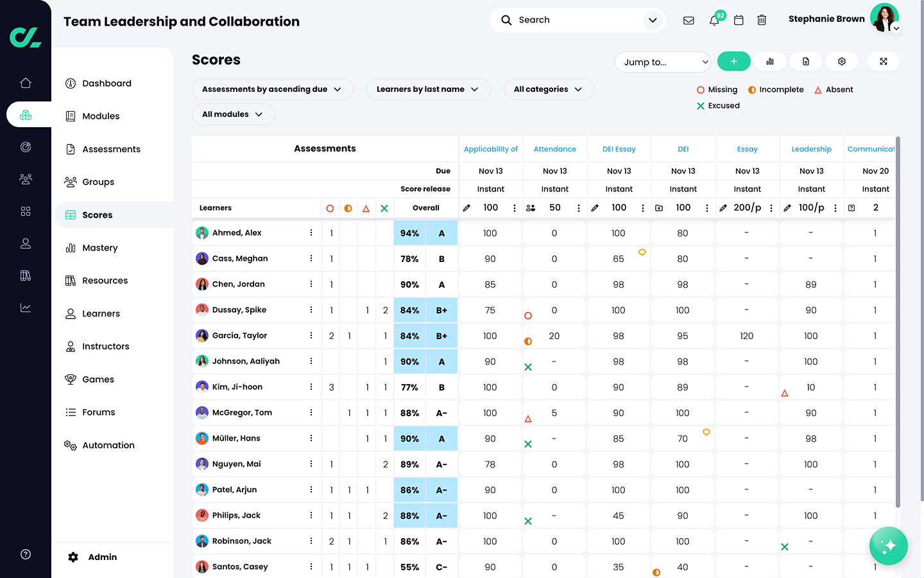
Task: Open the users group icon in dark sidebar
Action: 26,179
